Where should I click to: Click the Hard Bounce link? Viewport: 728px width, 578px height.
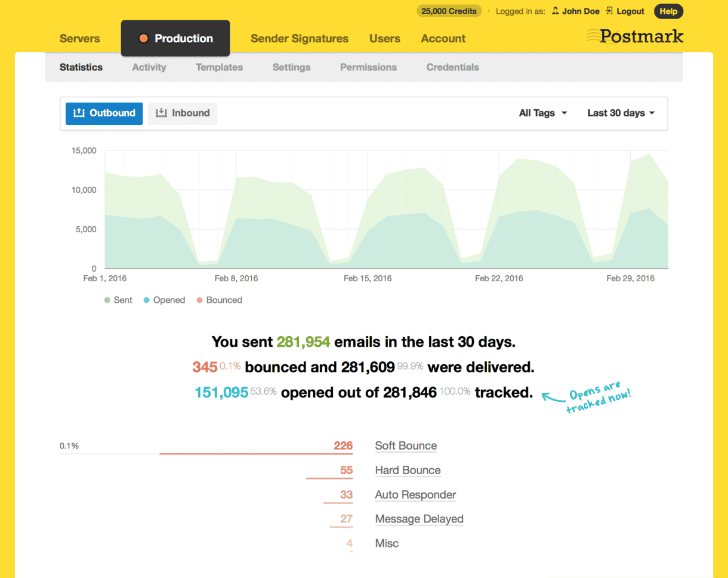pos(408,470)
